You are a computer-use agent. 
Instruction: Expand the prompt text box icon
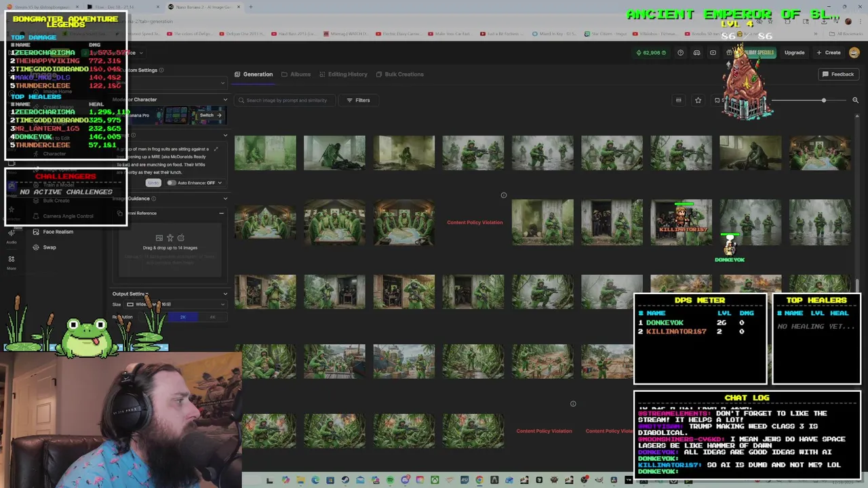click(x=216, y=149)
